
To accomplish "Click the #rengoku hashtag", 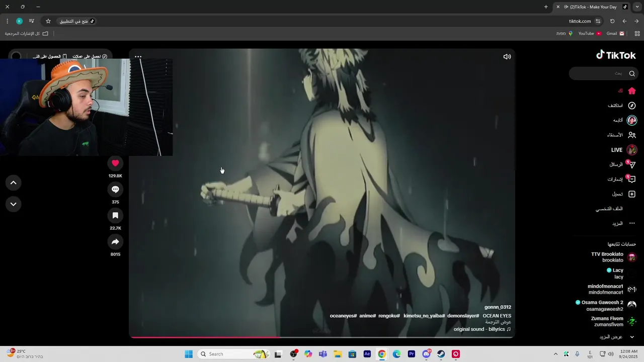I will click(389, 316).
